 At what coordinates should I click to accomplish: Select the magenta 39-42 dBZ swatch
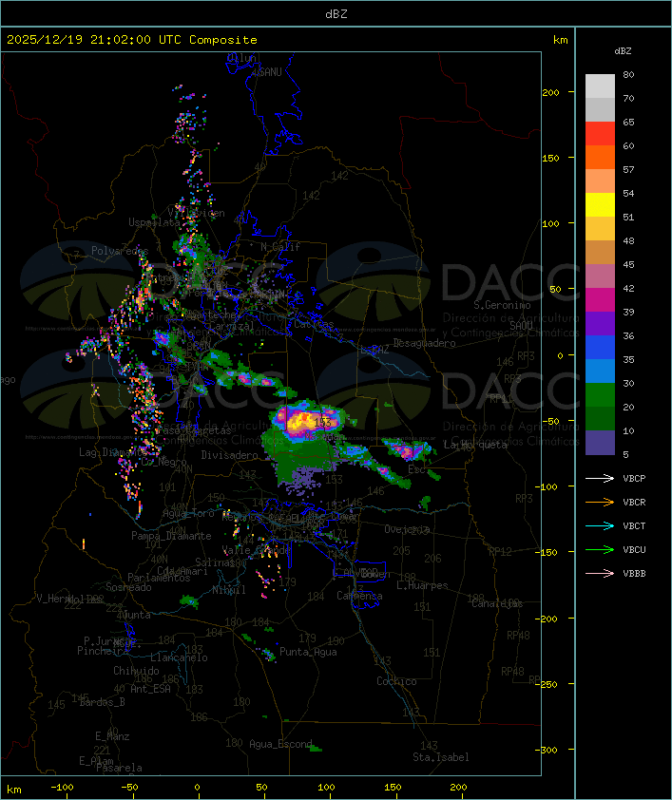[600, 300]
